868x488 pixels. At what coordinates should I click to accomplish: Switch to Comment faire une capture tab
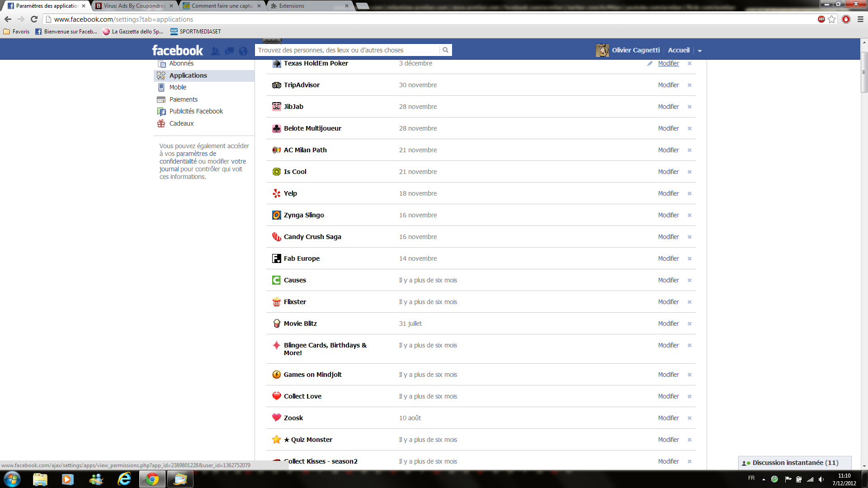(x=222, y=6)
